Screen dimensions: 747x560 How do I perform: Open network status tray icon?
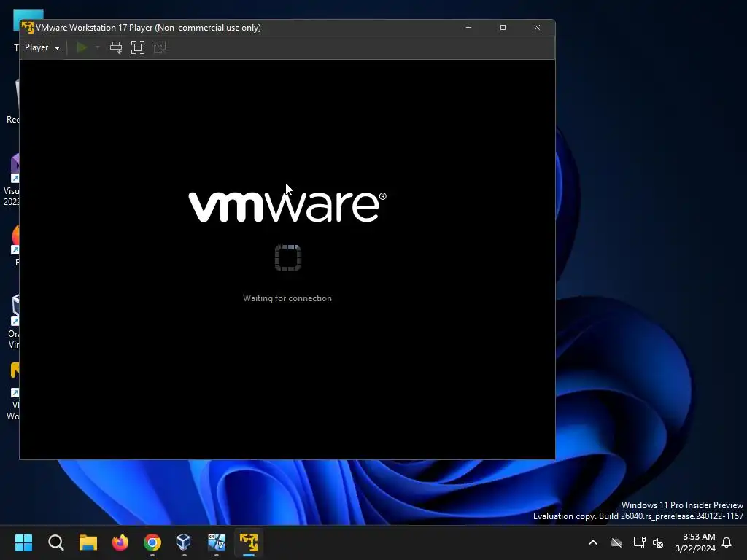(639, 542)
